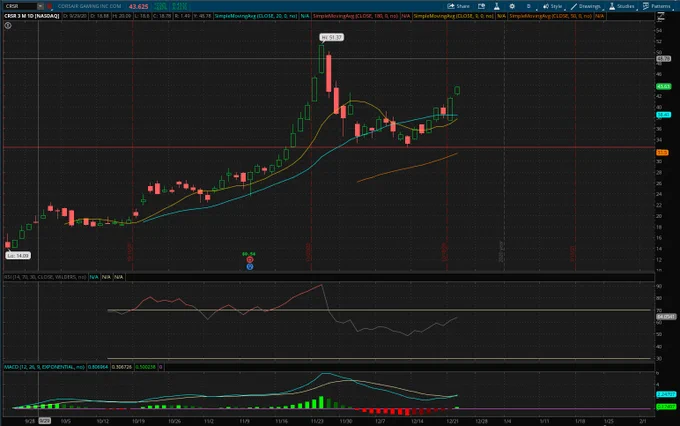Screen dimensions: 680x426
Task: Open the D timeframe selector
Action: [x=529, y=6]
